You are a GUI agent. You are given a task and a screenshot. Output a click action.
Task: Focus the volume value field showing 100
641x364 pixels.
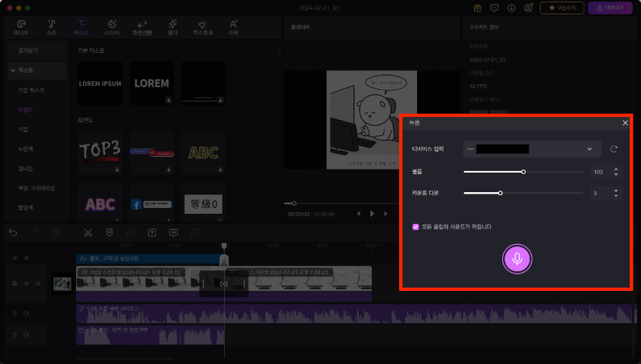coord(600,172)
